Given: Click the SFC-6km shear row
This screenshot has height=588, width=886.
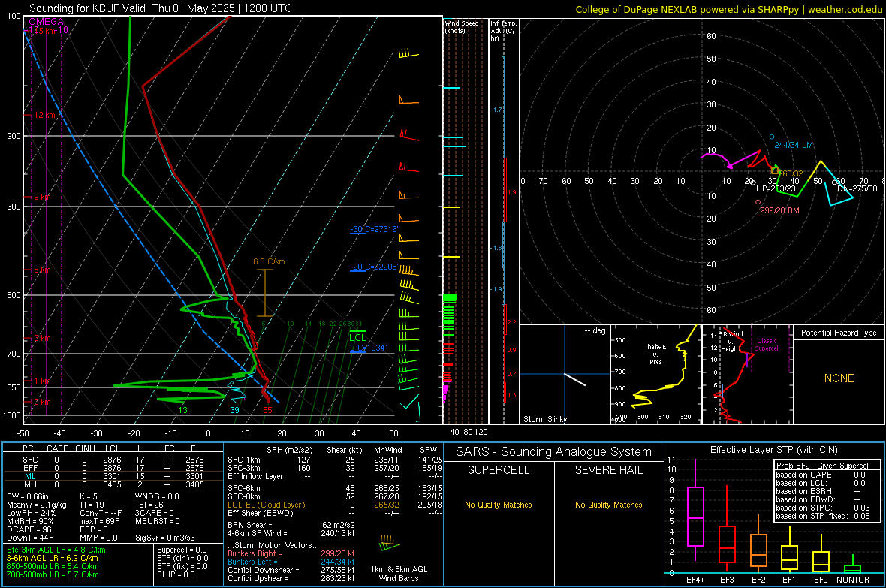Looking at the screenshot, I should click(x=335, y=488).
